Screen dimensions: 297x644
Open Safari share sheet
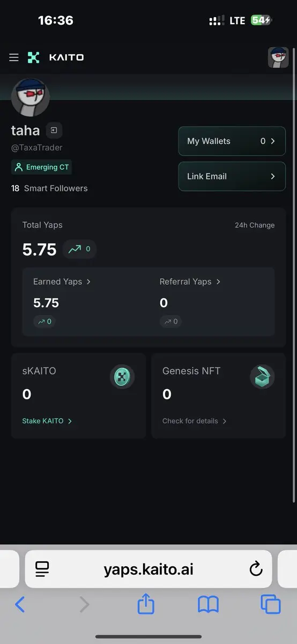tap(146, 605)
